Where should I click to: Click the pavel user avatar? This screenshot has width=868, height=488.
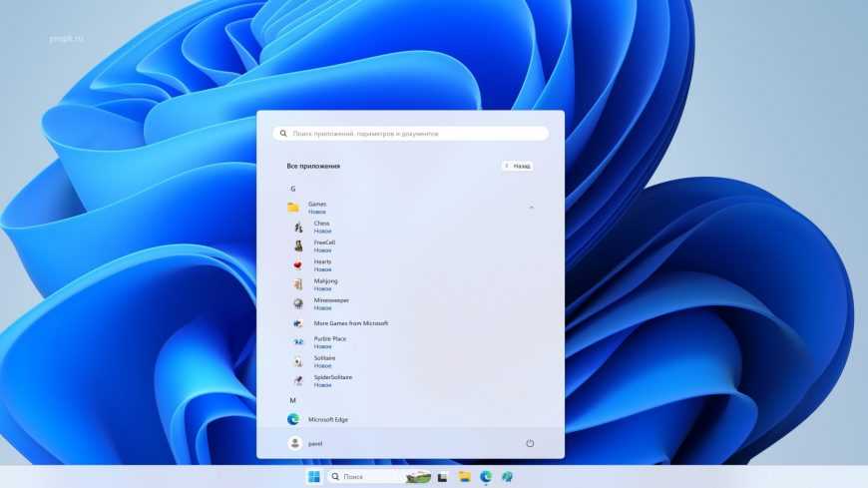pyautogui.click(x=295, y=443)
